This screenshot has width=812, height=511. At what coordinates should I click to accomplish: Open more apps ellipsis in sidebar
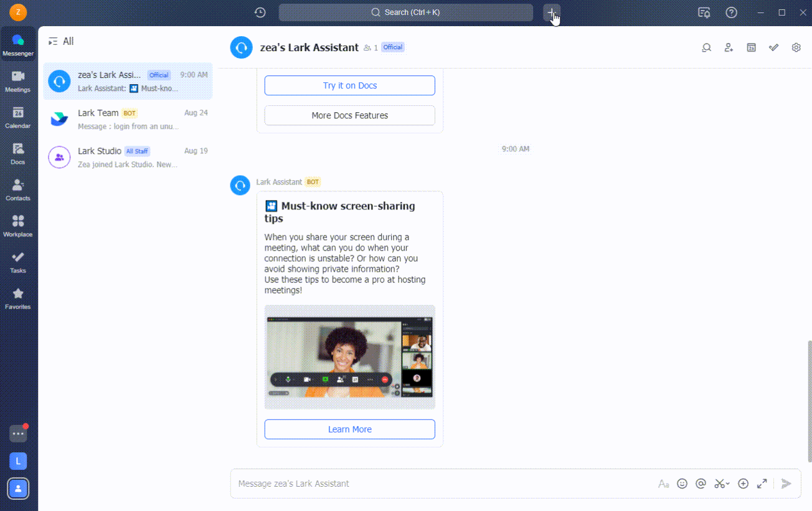(x=18, y=434)
